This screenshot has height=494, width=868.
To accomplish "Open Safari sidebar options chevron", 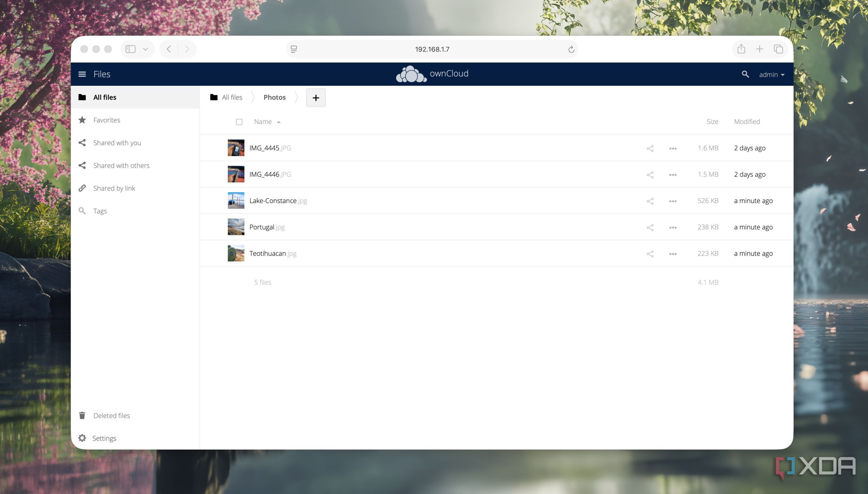I will (x=145, y=49).
